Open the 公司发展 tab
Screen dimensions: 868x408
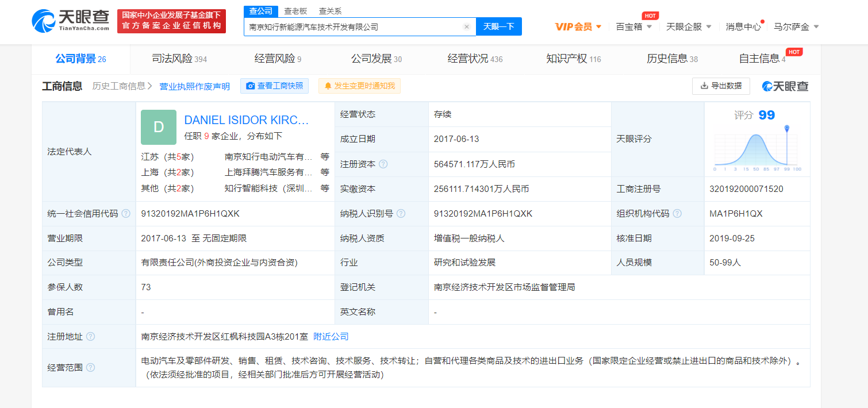377,59
